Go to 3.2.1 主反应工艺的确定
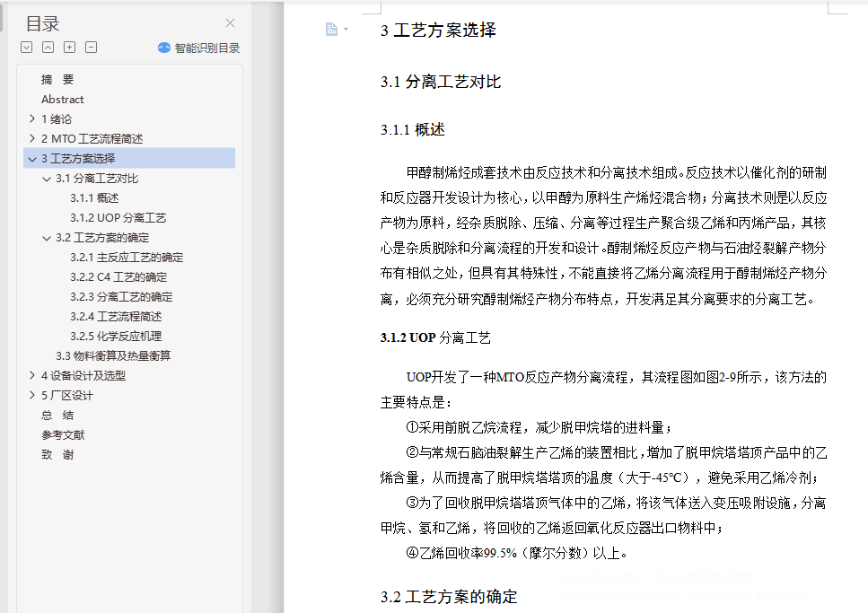The height and width of the screenshot is (613, 868). point(127,258)
